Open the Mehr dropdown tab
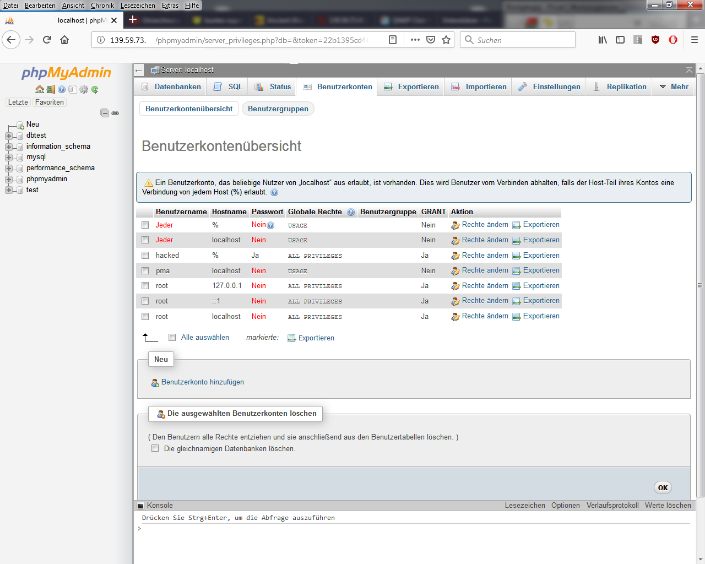Screen dimensions: 705x564 tap(674, 87)
